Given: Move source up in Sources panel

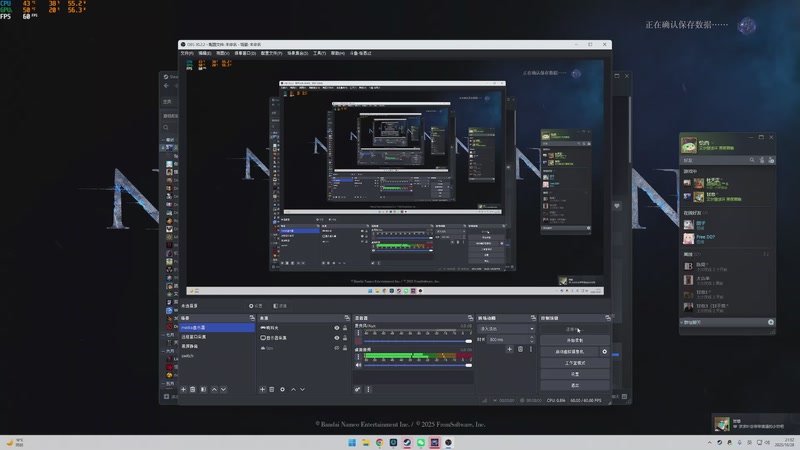Looking at the screenshot, I should 293,389.
